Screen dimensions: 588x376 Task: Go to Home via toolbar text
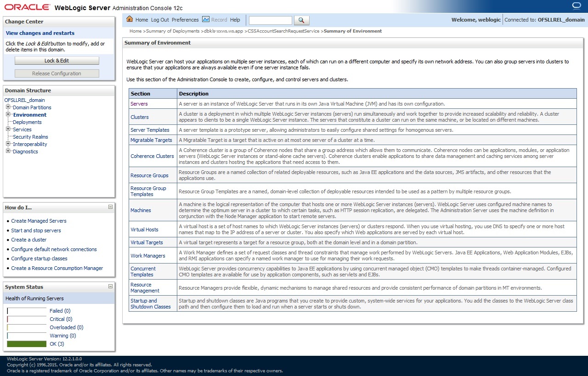tap(141, 20)
